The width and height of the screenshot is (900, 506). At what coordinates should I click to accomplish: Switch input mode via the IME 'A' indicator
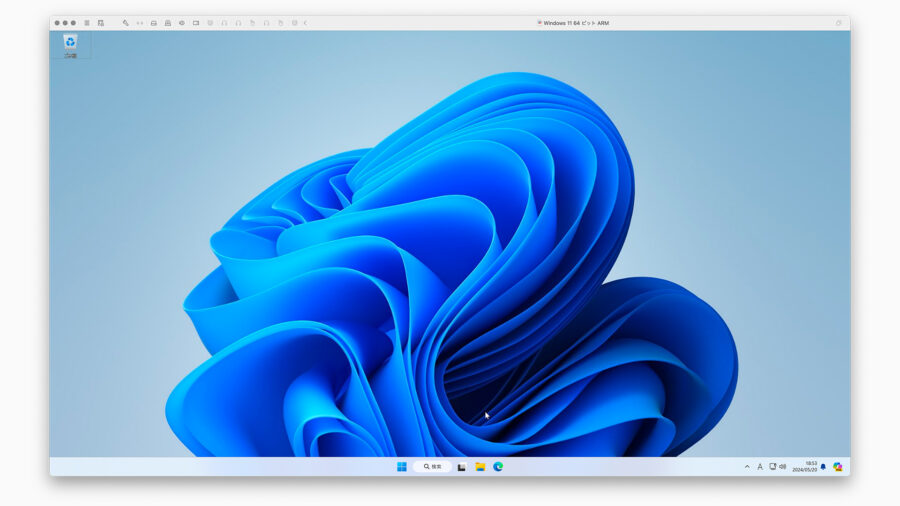(759, 467)
